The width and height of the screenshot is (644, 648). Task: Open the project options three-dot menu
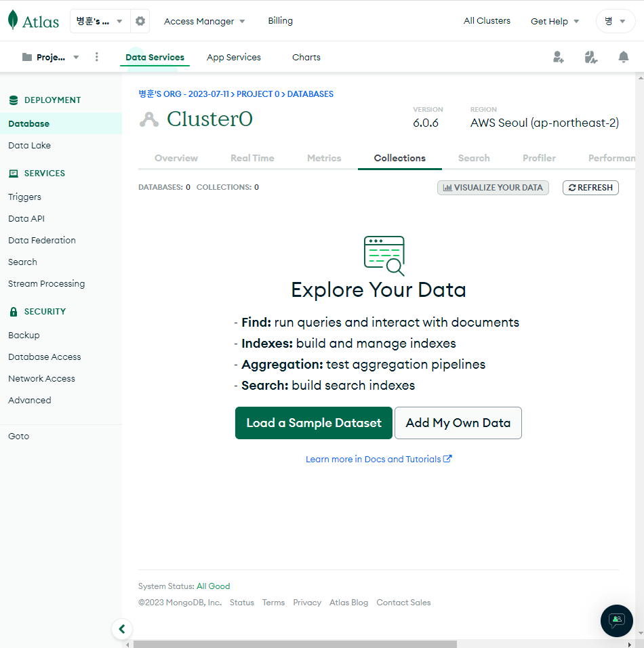[x=97, y=57]
